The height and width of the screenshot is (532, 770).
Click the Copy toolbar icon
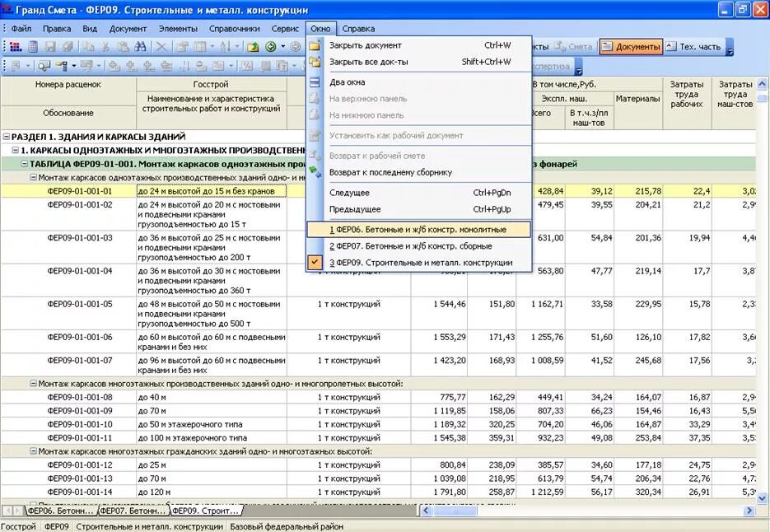[x=88, y=47]
